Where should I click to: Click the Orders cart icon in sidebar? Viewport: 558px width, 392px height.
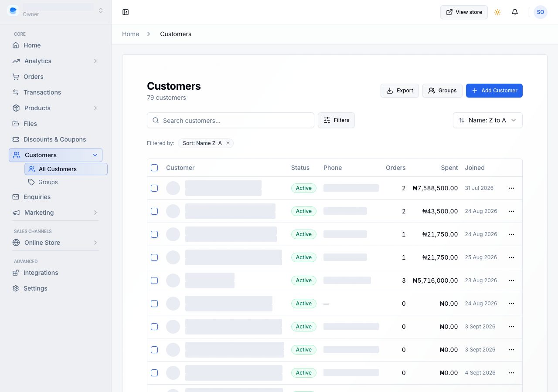click(16, 77)
